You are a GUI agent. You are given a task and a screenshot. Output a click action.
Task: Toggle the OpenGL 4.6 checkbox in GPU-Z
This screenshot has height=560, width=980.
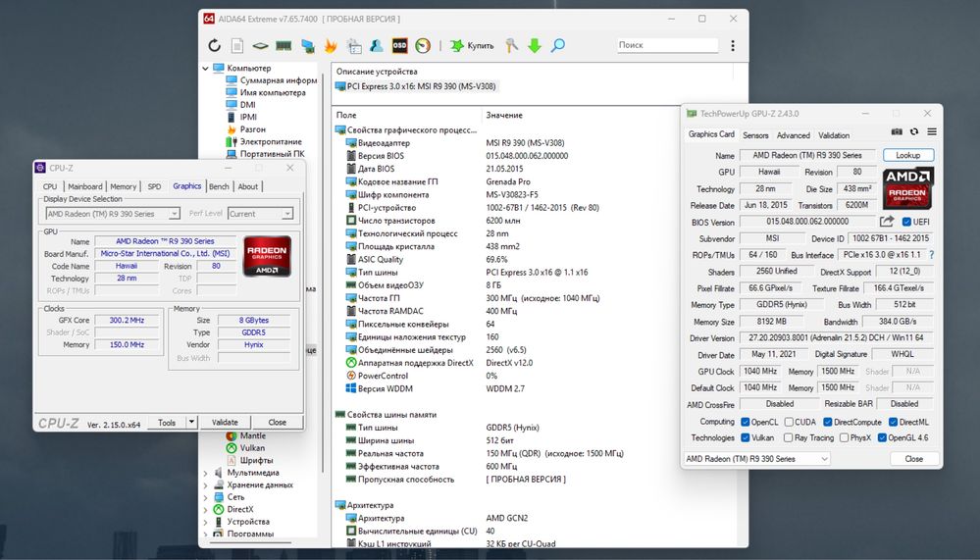[882, 437]
